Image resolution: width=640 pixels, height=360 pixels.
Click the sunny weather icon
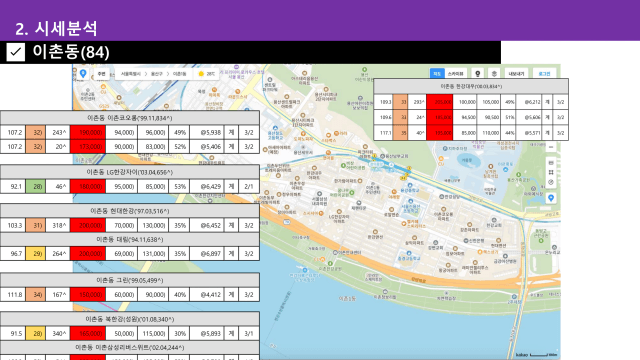(201, 74)
